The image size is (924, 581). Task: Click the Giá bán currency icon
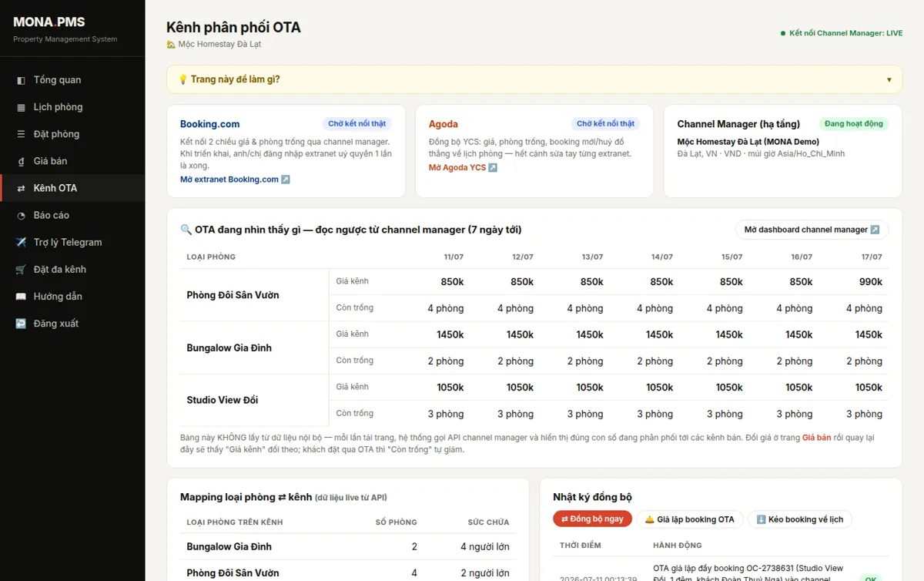pos(21,161)
